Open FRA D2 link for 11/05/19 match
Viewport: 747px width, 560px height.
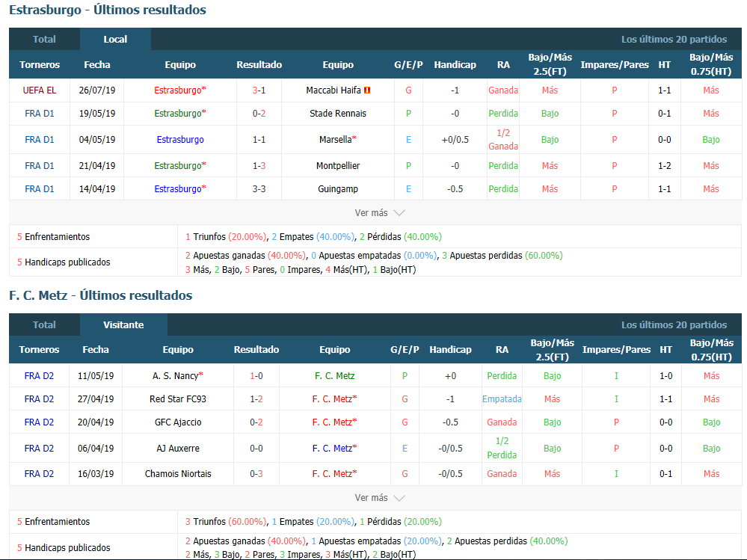click(x=39, y=376)
